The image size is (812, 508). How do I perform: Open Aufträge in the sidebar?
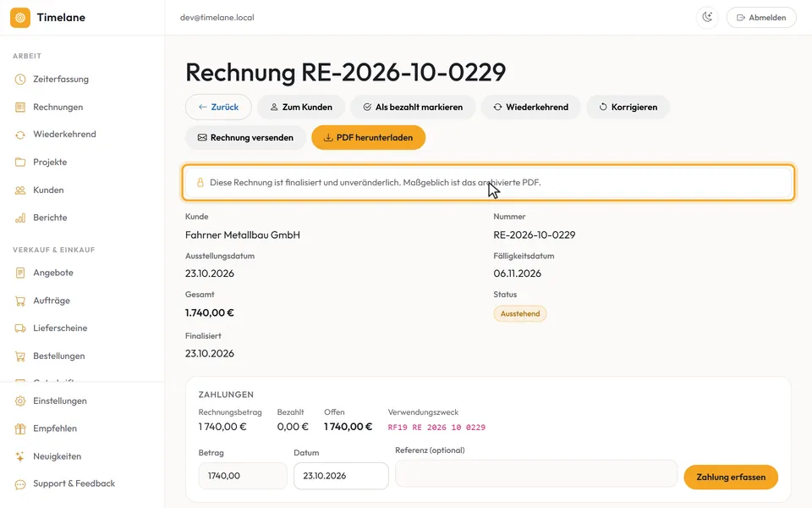pyautogui.click(x=52, y=301)
